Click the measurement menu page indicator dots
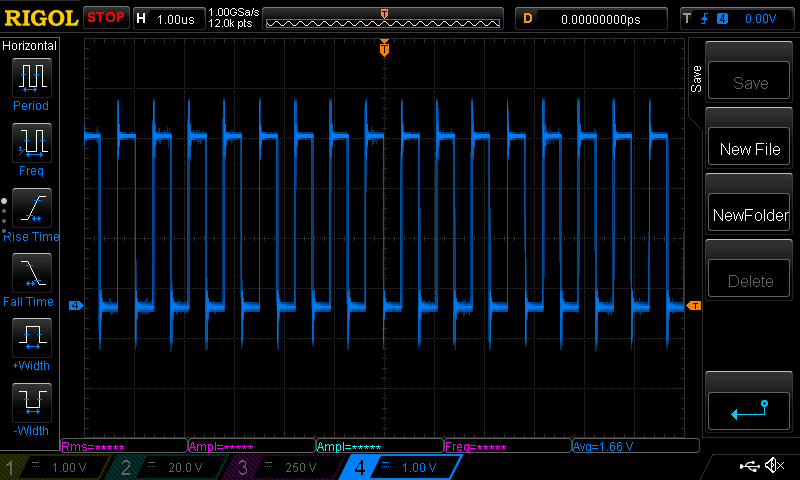Viewport: 800px width, 480px height. pyautogui.click(x=4, y=216)
